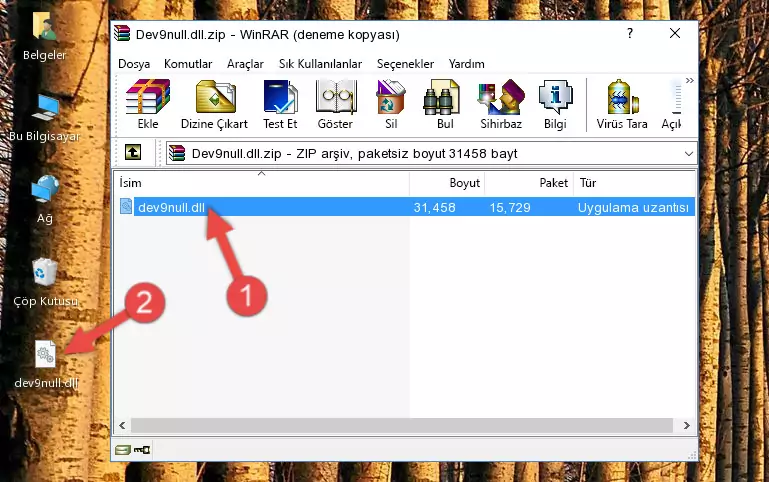
Task: Launch the Sihirbaz wizard
Action: [501, 104]
